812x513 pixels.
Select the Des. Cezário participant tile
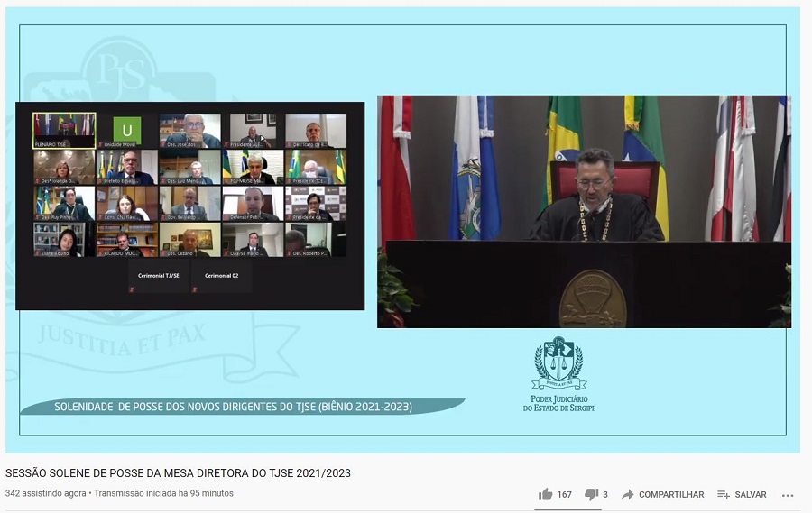pyautogui.click(x=189, y=240)
